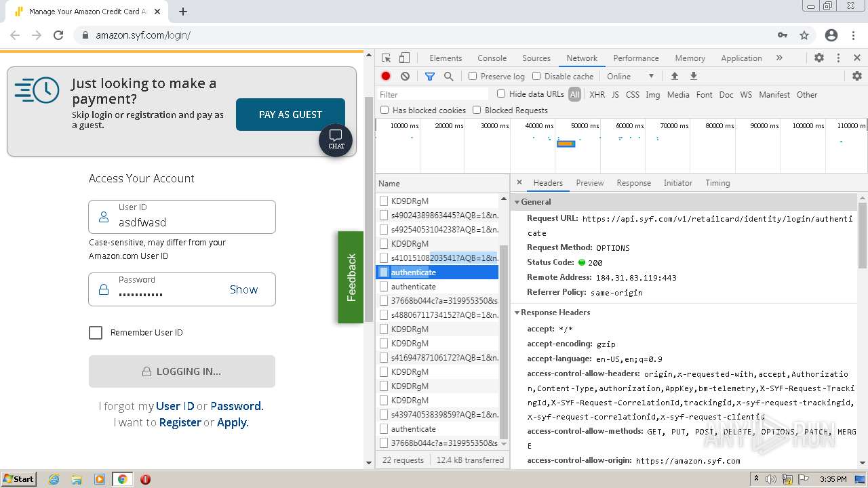Viewport: 868px width, 488px height.
Task: Switch to Sources tab
Action: click(536, 58)
